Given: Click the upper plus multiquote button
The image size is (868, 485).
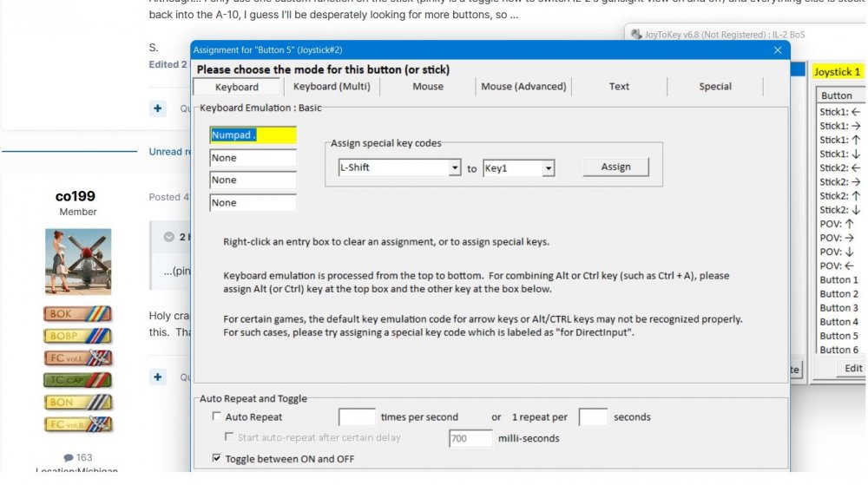Looking at the screenshot, I should click(158, 108).
